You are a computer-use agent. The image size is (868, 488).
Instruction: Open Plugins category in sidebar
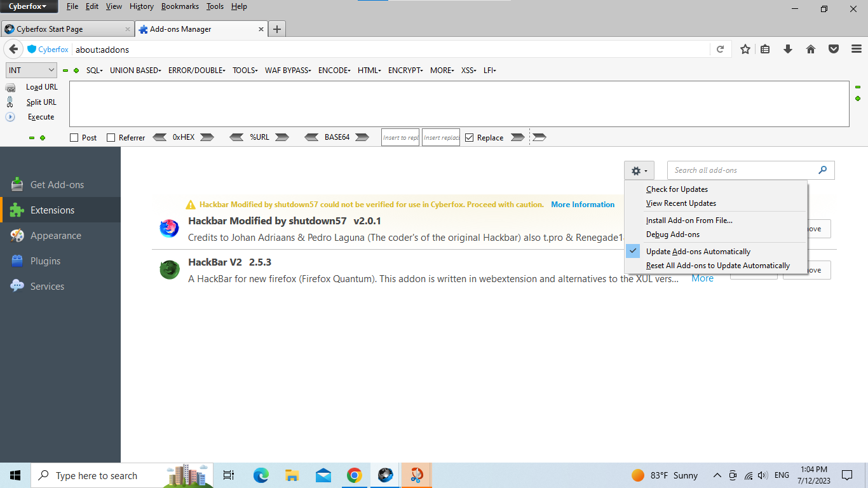click(x=60, y=261)
